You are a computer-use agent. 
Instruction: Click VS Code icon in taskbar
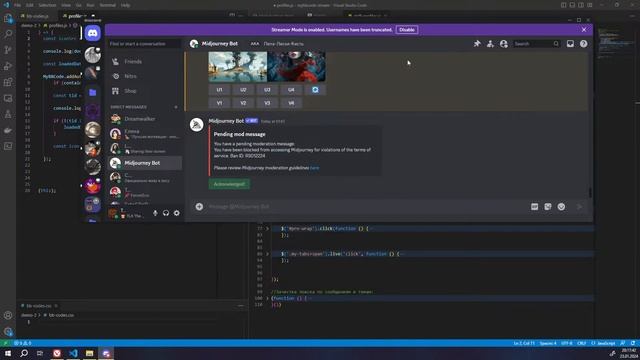tap(73, 353)
